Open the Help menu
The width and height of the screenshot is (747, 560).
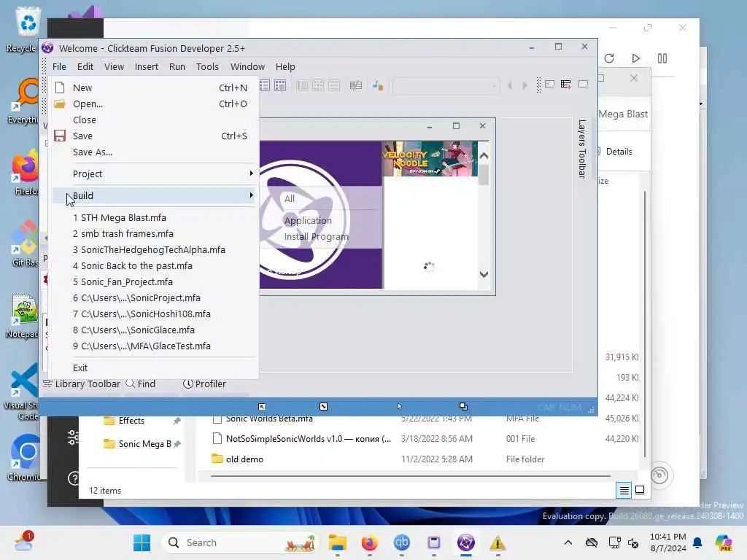(x=285, y=66)
